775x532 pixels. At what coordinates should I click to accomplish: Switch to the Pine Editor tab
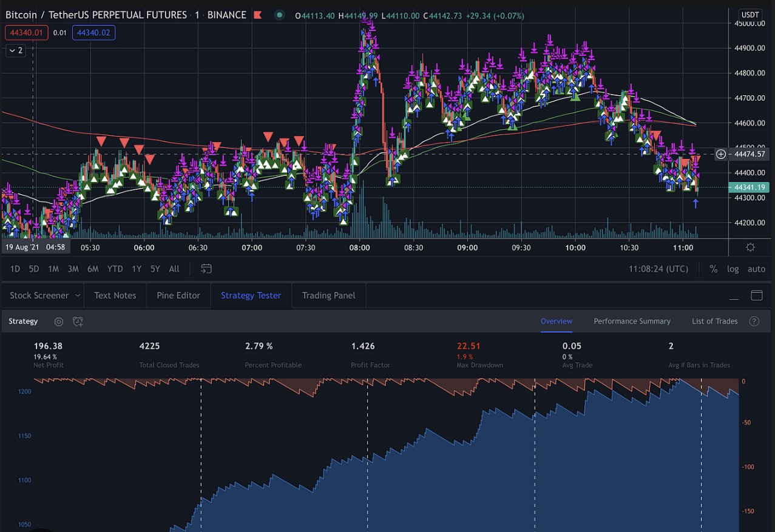click(x=178, y=295)
